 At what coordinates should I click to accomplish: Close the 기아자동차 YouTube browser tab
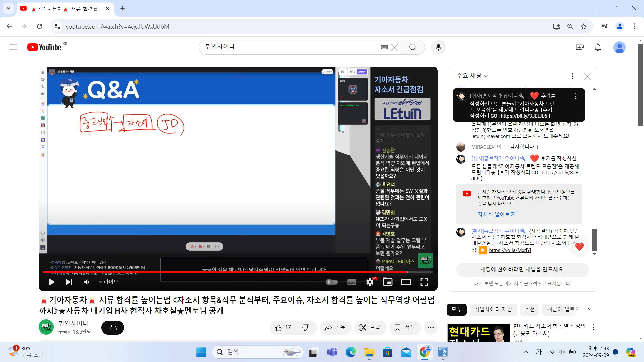107,9
